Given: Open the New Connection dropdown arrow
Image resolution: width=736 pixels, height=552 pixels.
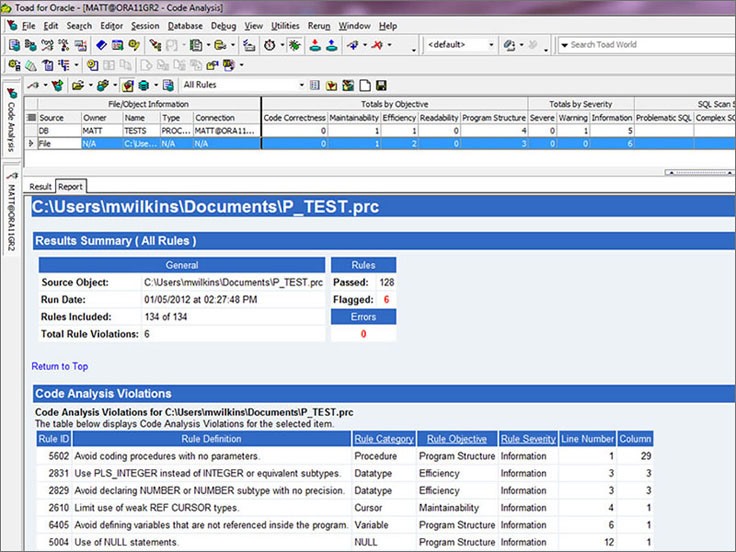Looking at the screenshot, I should (364, 45).
